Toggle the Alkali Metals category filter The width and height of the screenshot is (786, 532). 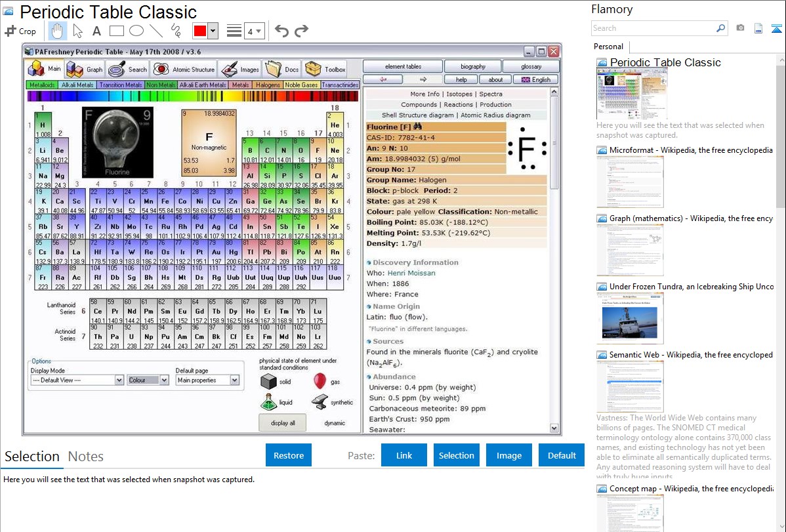[77, 85]
